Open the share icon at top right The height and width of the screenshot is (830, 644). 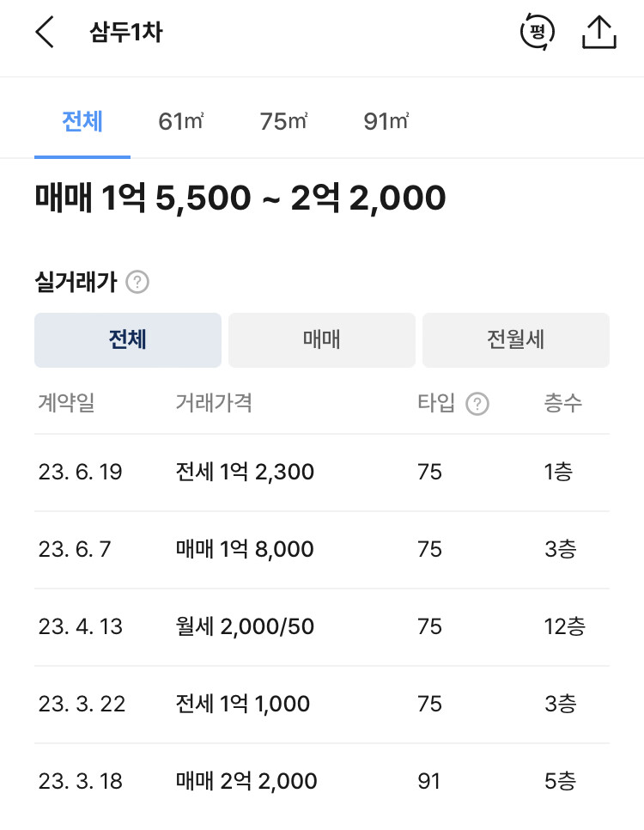pyautogui.click(x=599, y=32)
